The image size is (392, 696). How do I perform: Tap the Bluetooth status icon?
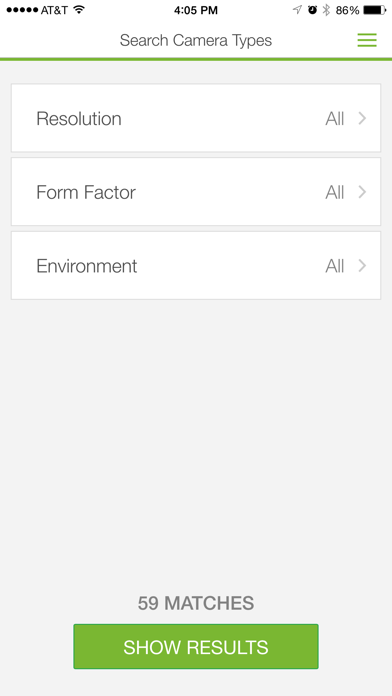pos(326,10)
